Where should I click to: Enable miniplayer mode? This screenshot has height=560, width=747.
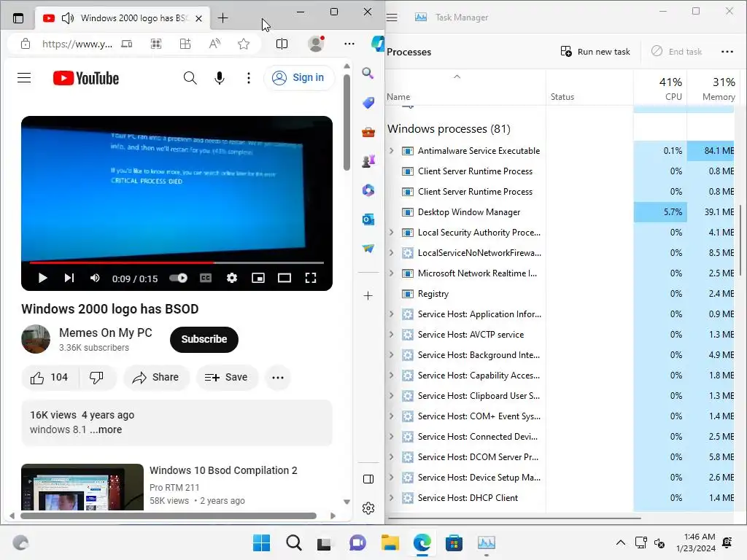258,278
